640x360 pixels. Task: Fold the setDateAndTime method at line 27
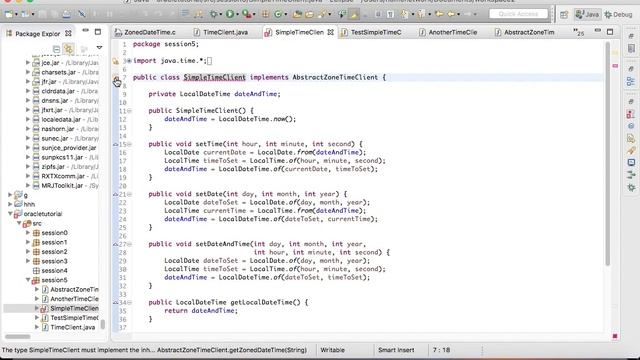129,244
